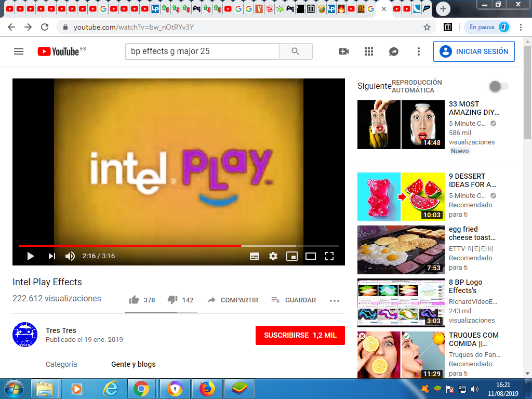532x399 pixels.
Task: Toggle theater mode in the player
Action: point(310,256)
